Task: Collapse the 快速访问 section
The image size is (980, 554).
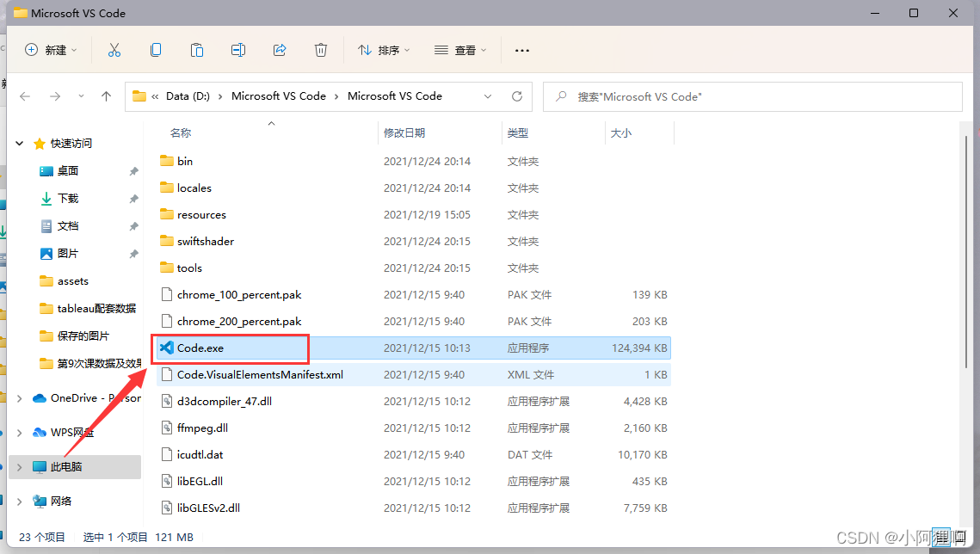Action: coord(20,143)
